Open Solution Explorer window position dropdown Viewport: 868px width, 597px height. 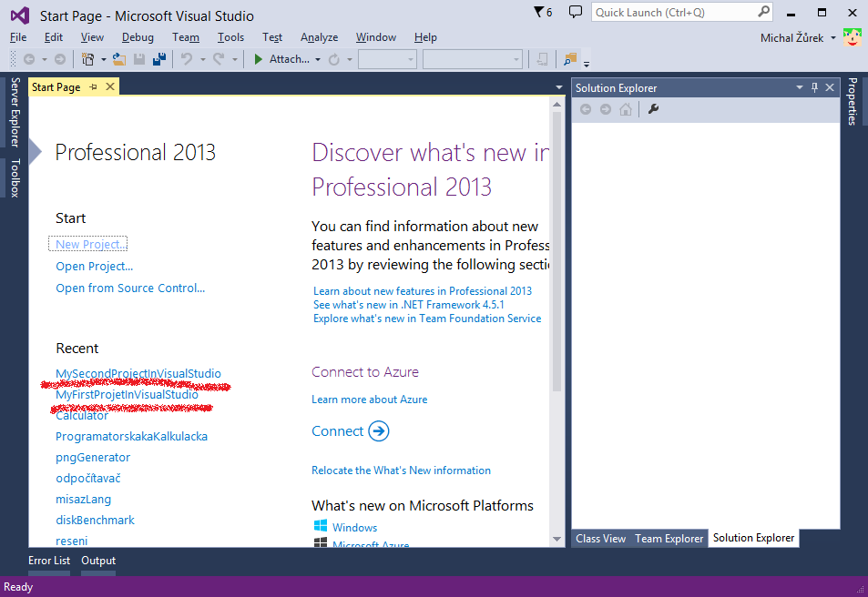(x=800, y=87)
